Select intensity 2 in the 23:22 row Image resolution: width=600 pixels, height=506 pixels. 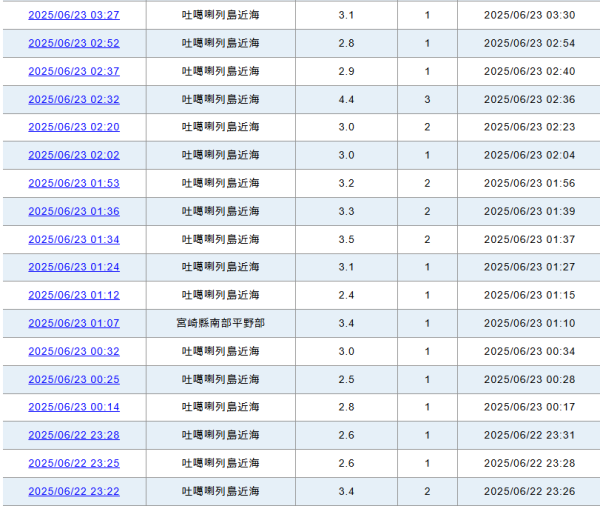427,491
